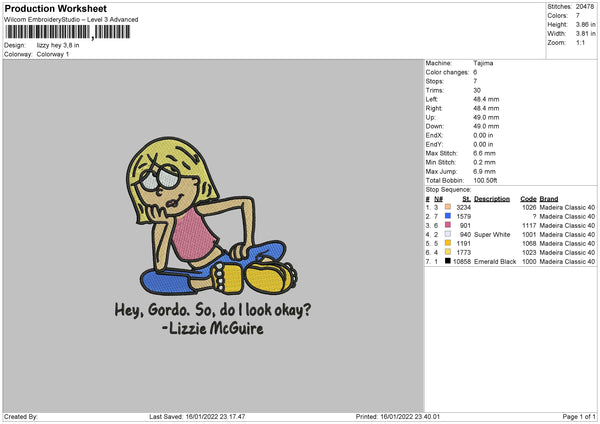Click the 'Super White' description
The width and height of the screenshot is (600, 424).
[492, 235]
